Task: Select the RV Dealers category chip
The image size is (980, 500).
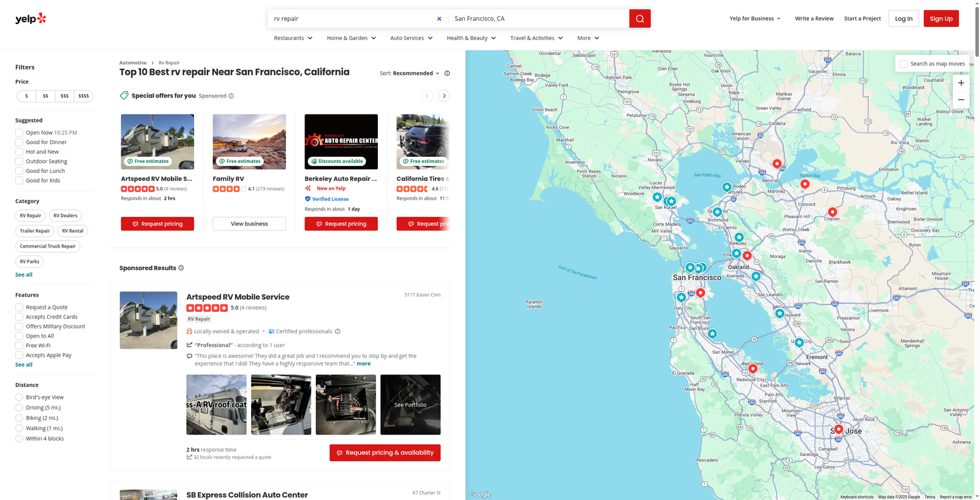Action: [65, 216]
